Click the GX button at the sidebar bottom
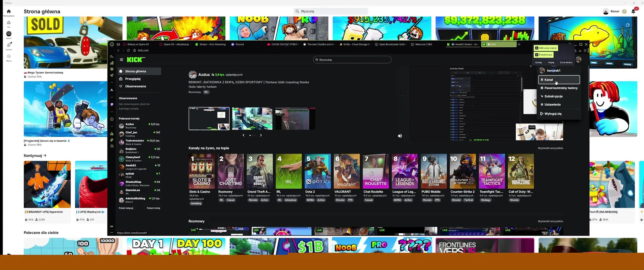The image size is (644, 270). [112, 226]
